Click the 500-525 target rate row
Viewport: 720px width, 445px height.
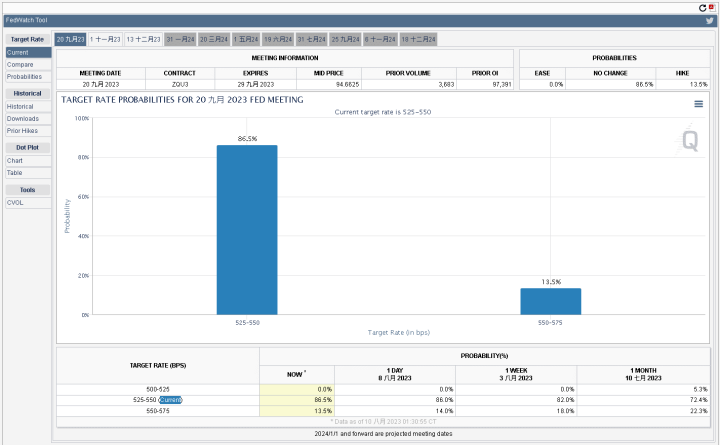click(x=383, y=389)
